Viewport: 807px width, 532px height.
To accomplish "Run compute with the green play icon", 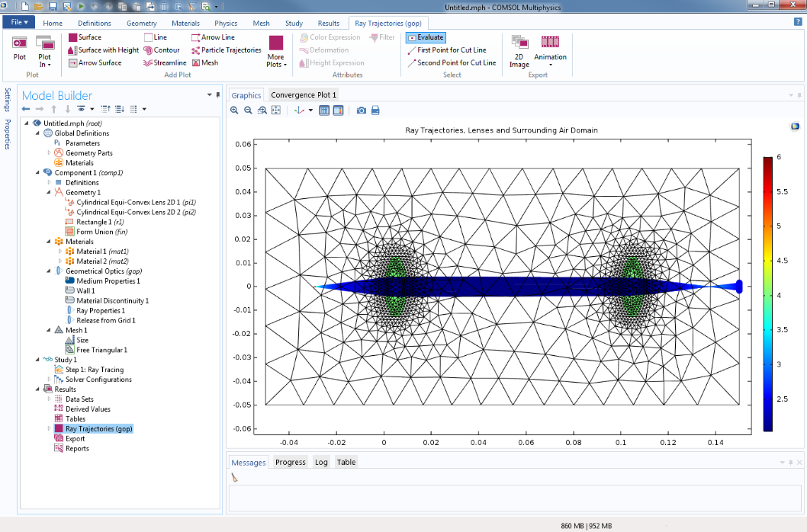I will pos(81,7).
